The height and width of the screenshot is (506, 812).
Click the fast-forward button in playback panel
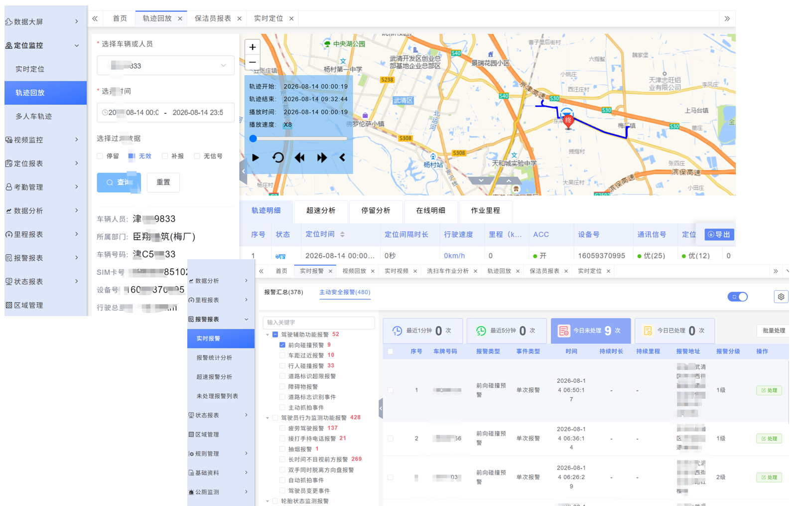(322, 158)
